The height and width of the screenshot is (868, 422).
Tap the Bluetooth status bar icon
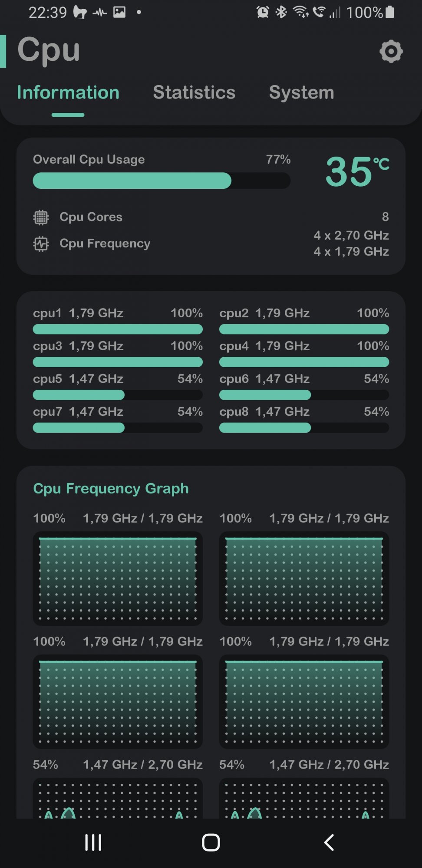(x=281, y=12)
